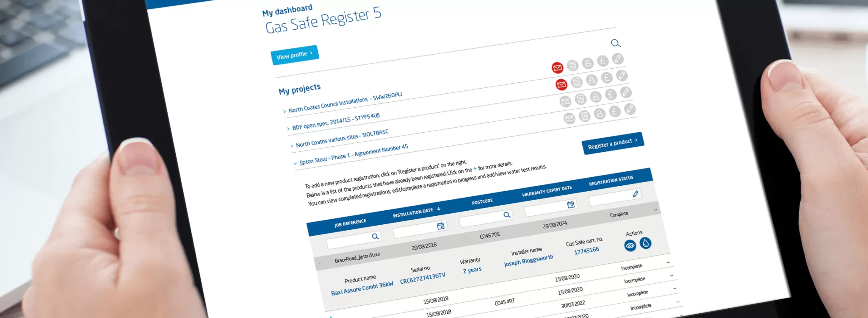Screen dimensions: 868x318
Task: Open installer link Joseph Bloggsworth
Action: pyautogui.click(x=528, y=261)
